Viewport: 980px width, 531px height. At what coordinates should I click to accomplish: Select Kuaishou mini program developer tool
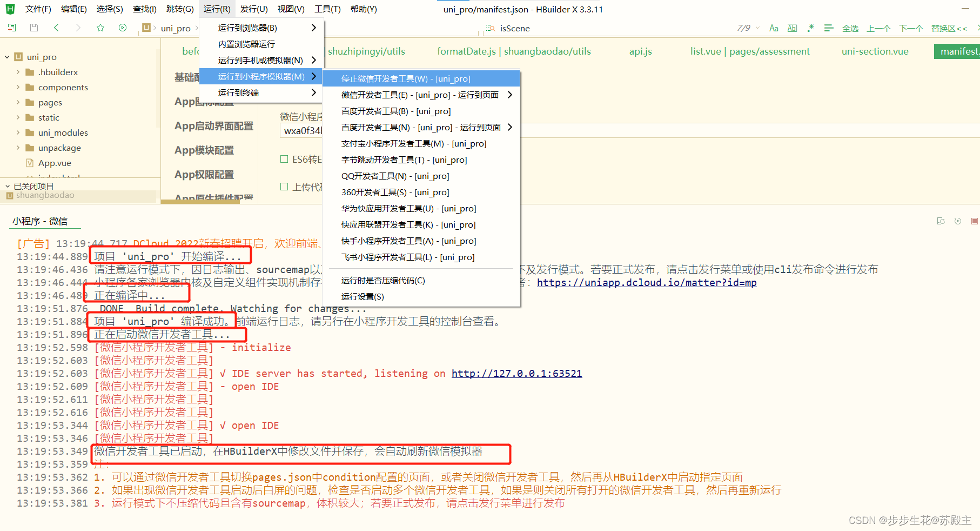421,241
